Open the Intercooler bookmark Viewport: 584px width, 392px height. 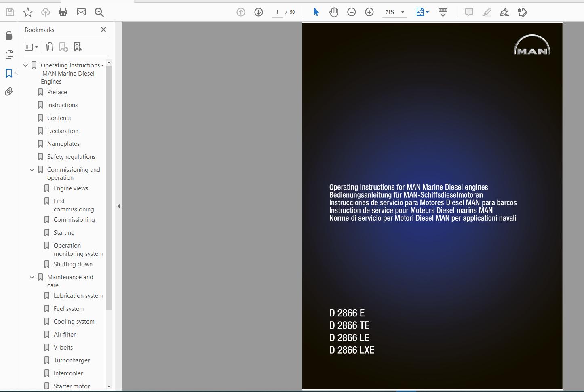pos(68,373)
